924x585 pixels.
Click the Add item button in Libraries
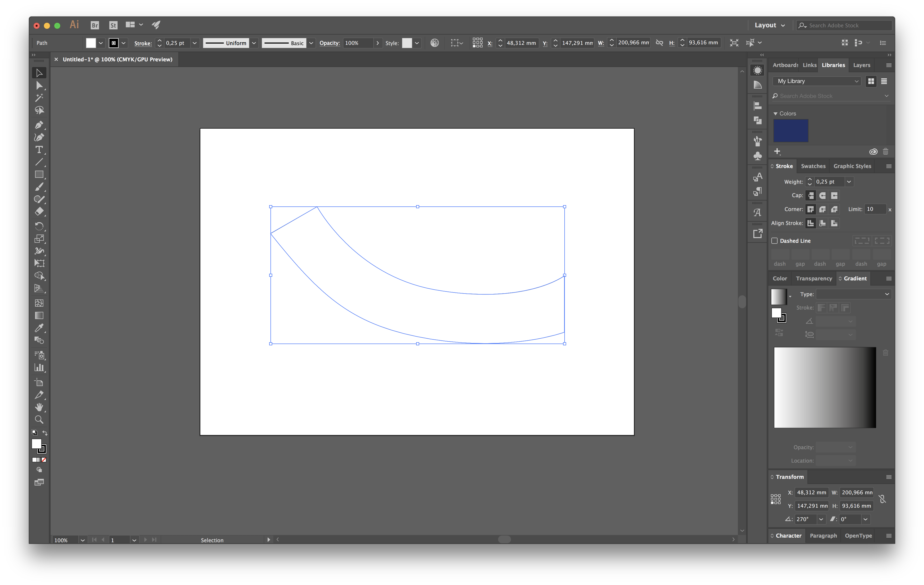point(777,151)
